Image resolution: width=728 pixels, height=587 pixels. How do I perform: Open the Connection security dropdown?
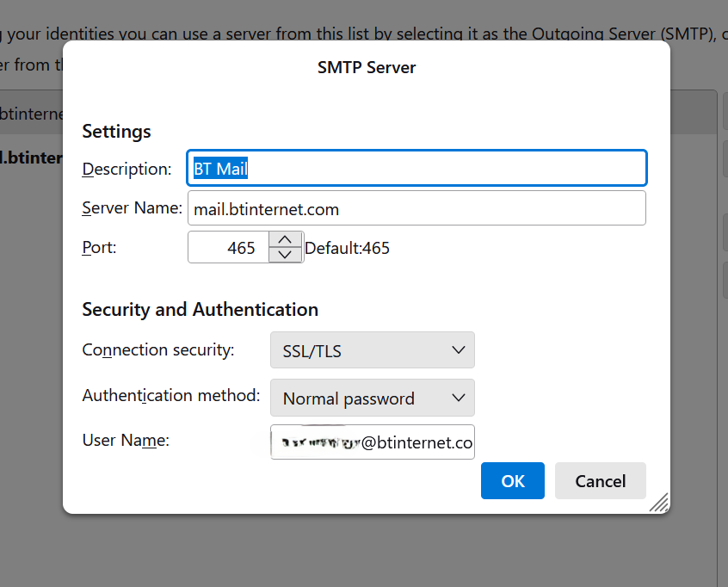click(373, 350)
